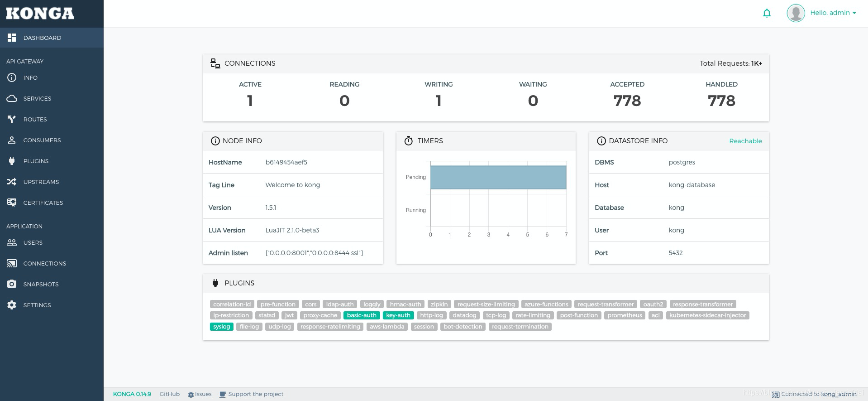This screenshot has width=868, height=401.
Task: Click the key-auth plugin tag
Action: [398, 315]
